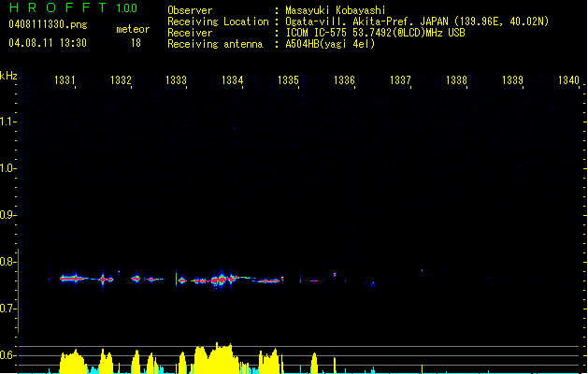
Task: Click the long meteor echo starting at 1331
Action: 74,279
